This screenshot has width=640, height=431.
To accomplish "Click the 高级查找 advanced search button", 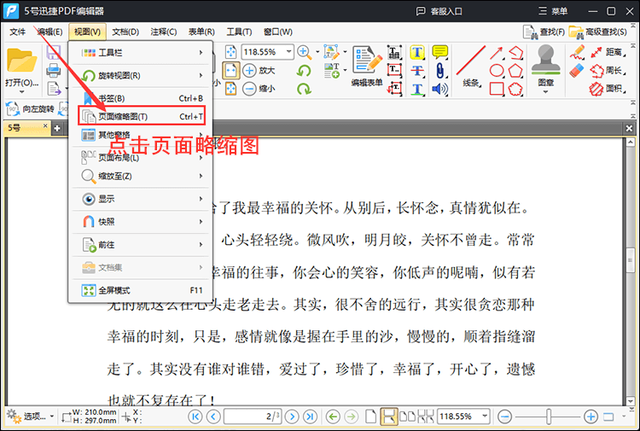I will [598, 31].
